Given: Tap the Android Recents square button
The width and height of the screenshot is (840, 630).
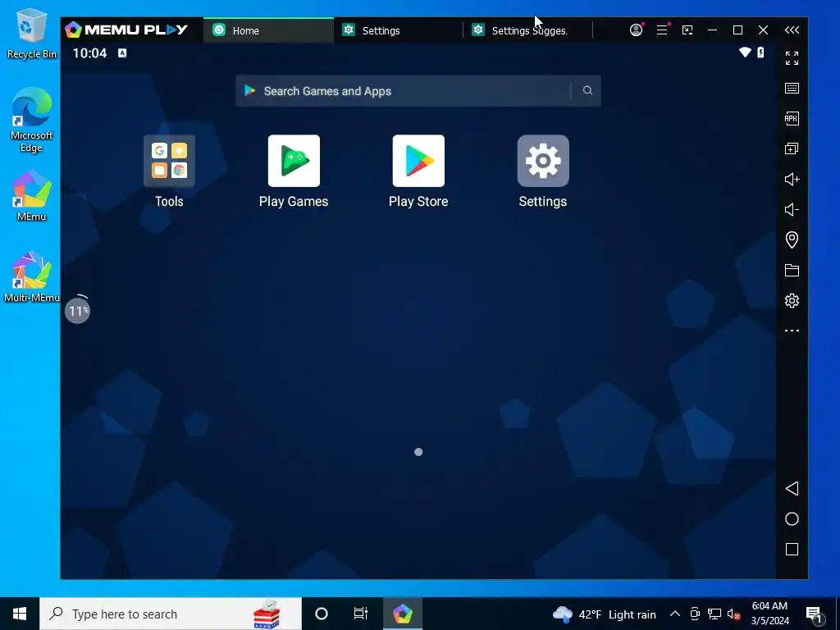Looking at the screenshot, I should click(792, 549).
